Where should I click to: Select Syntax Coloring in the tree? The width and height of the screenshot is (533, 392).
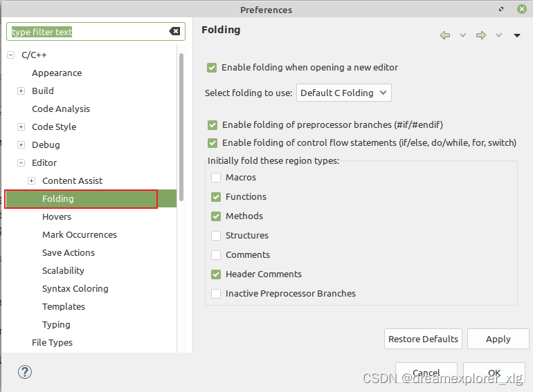[75, 288]
